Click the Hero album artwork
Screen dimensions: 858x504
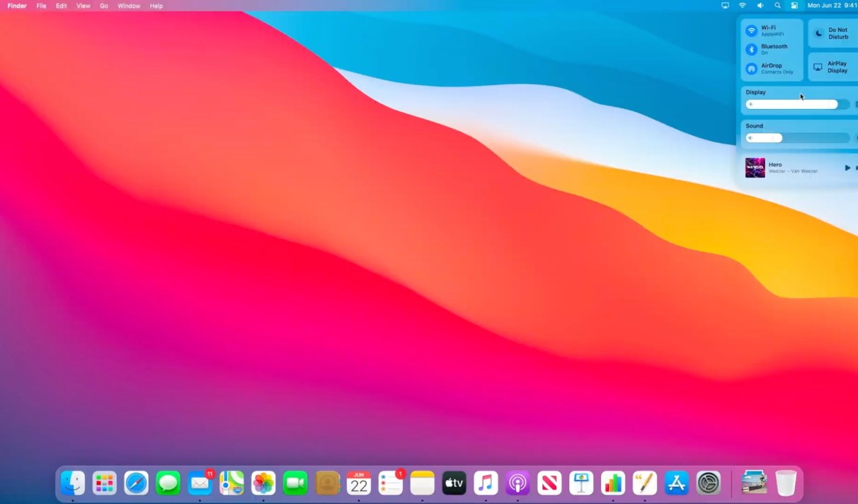(755, 168)
